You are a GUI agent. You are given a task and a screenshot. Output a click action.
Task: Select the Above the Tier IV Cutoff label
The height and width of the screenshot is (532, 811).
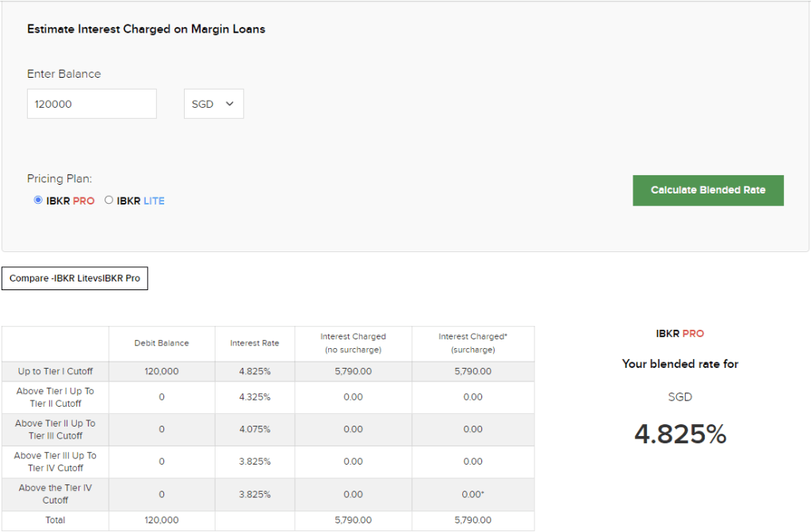tap(55, 494)
